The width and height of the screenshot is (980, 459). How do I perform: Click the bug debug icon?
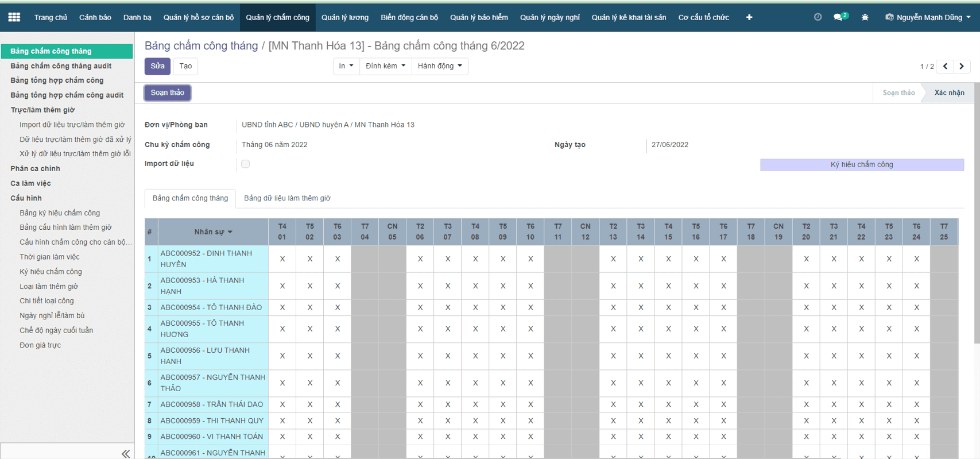coord(865,17)
